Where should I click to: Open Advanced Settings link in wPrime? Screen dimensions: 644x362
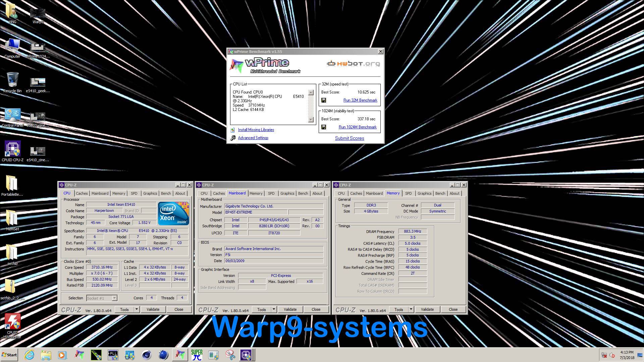tap(253, 138)
